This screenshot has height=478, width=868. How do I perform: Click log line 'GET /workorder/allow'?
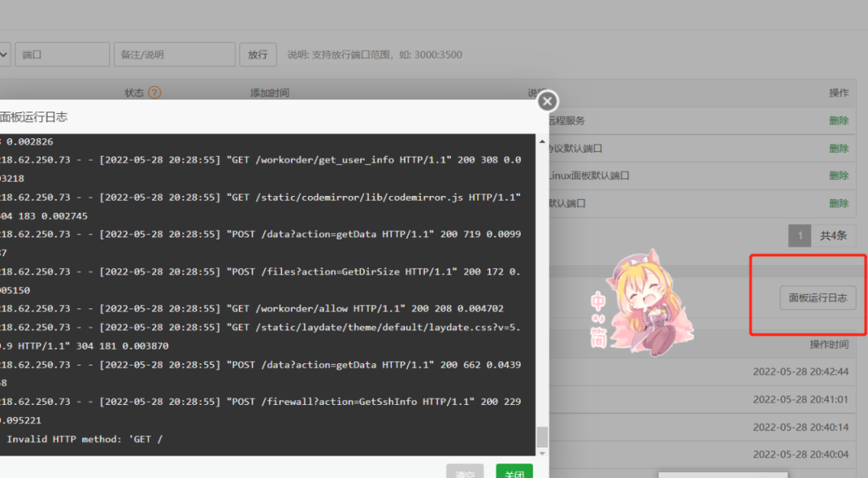click(x=252, y=308)
